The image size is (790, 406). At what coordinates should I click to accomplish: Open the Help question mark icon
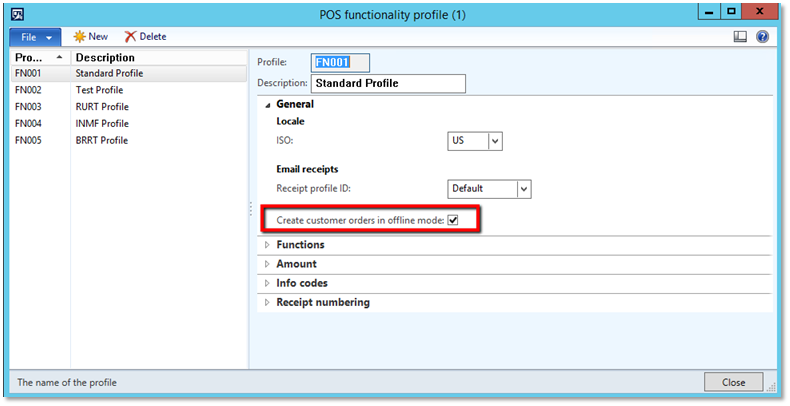point(762,36)
